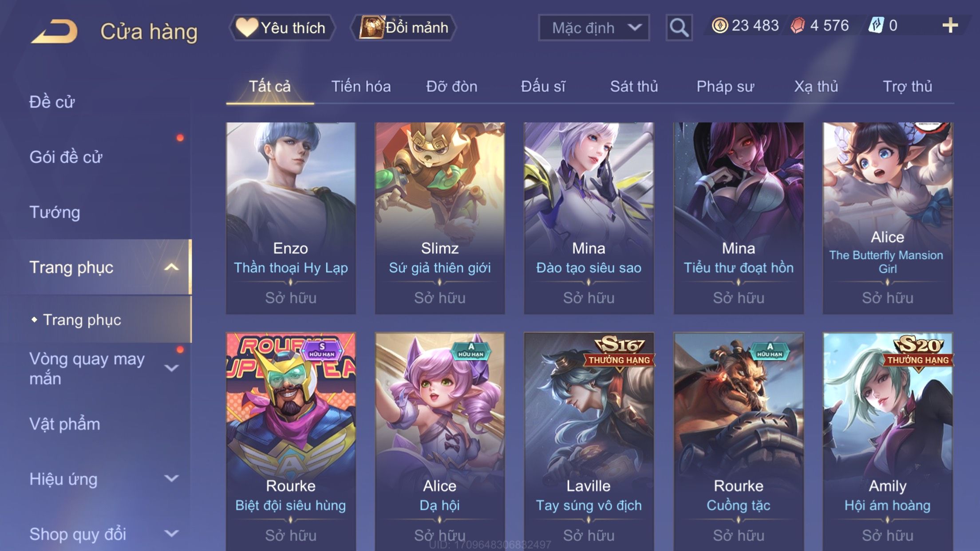This screenshot has height=551, width=980.
Task: Open the search magnifier icon
Action: pyautogui.click(x=679, y=28)
